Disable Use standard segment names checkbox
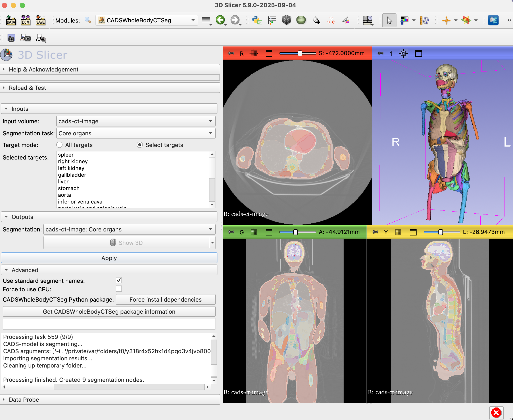The width and height of the screenshot is (513, 420). [x=119, y=280]
